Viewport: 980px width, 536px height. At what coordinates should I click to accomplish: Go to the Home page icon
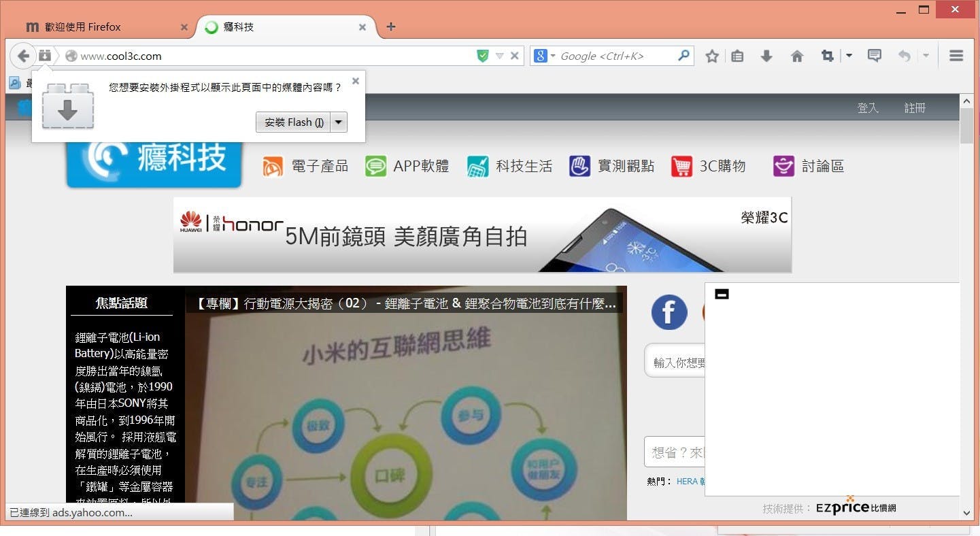coord(797,56)
